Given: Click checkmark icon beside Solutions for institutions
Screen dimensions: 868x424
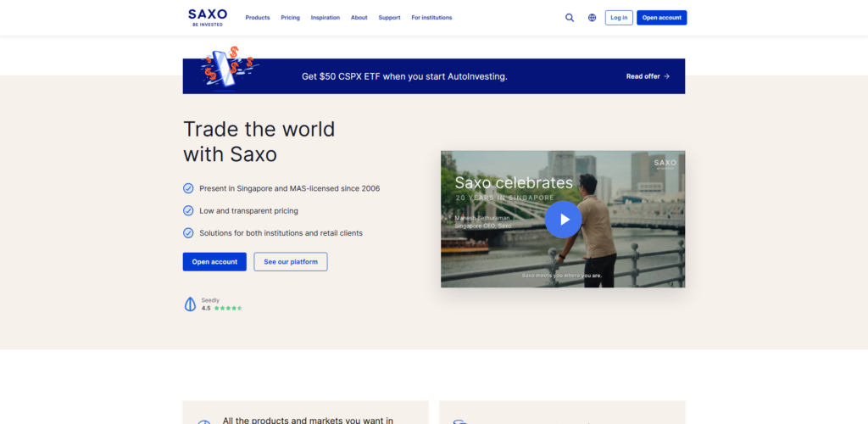Looking at the screenshot, I should 188,233.
